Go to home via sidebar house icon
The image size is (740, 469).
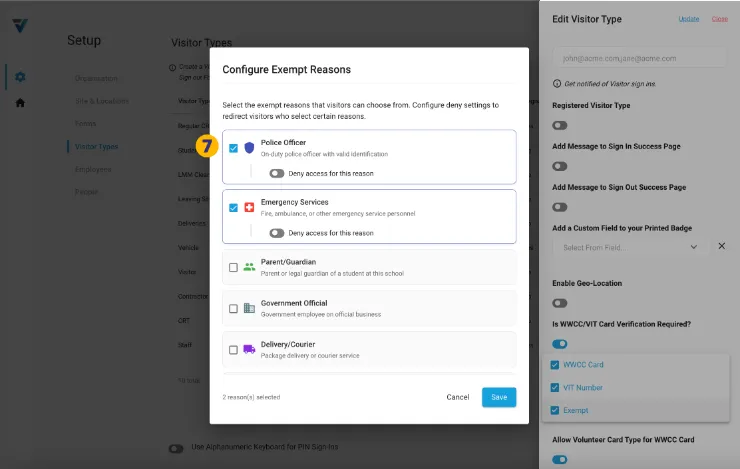pyautogui.click(x=20, y=102)
